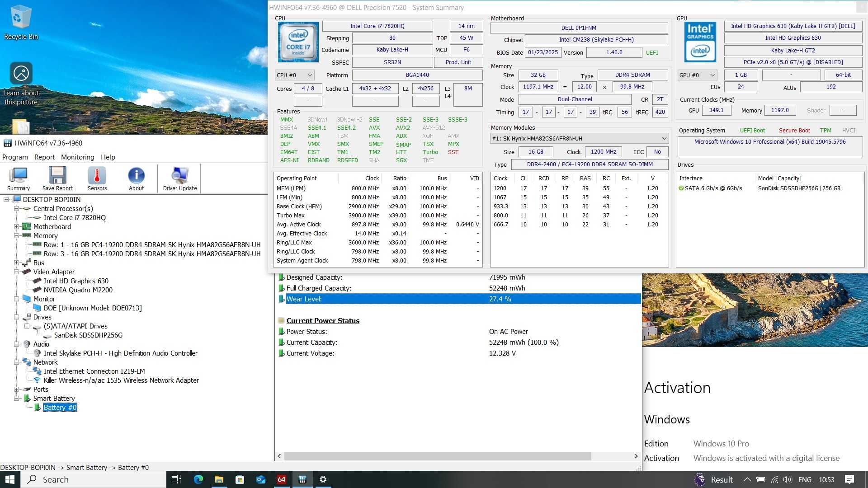Collapse the Smart Battery tree node

coord(16,398)
